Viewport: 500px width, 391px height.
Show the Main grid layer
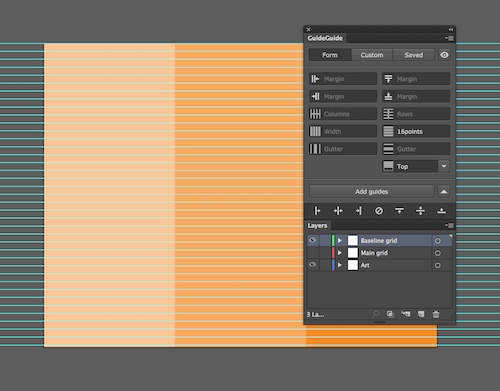(313, 253)
